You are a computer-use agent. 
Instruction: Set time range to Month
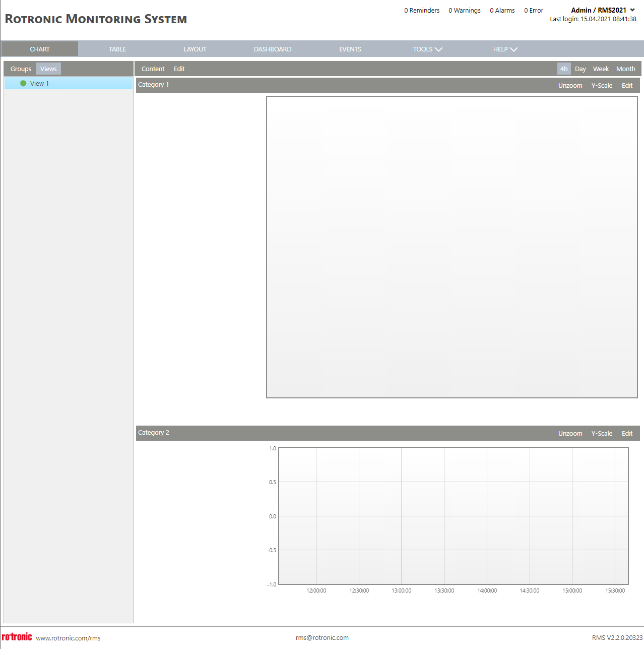click(x=626, y=69)
